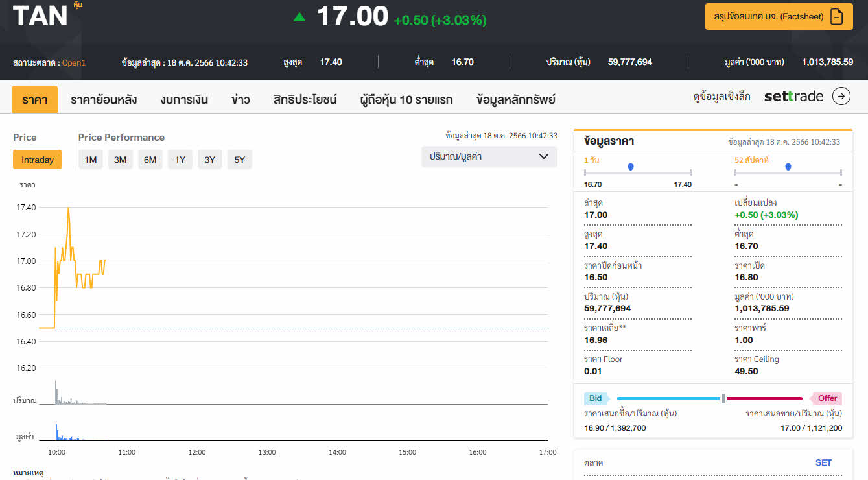
Task: Click the green up-arrow price indicator
Action: click(299, 17)
